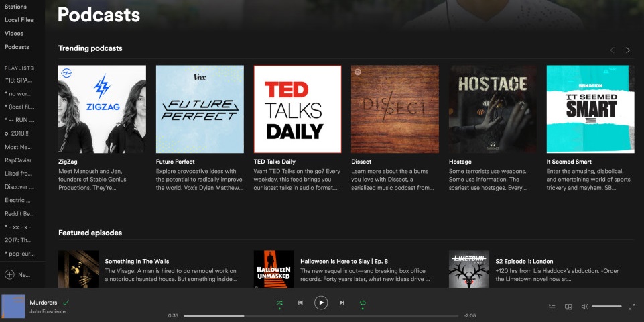Show next trending podcasts arrow
The height and width of the screenshot is (322, 644).
(x=627, y=50)
